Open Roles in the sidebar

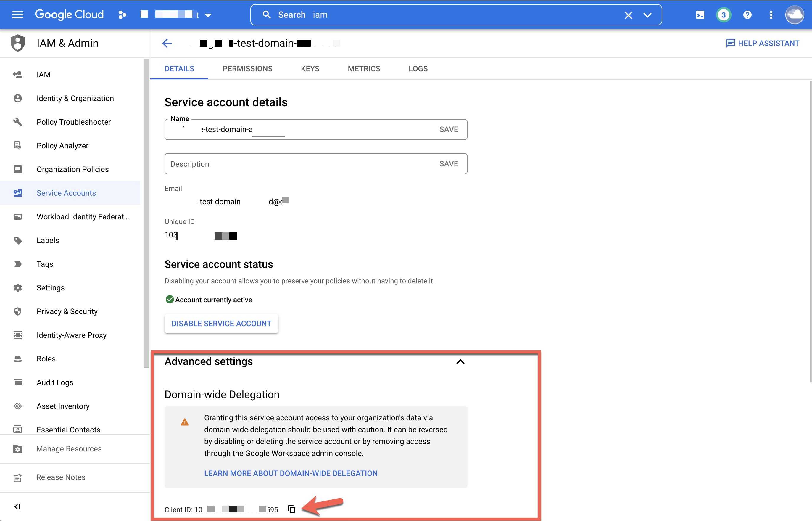[46, 358]
